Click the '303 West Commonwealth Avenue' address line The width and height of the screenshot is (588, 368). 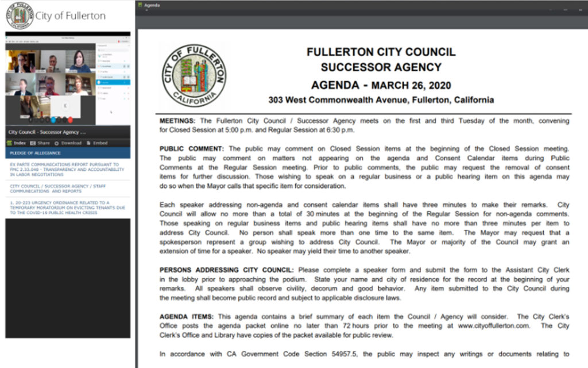click(x=381, y=100)
